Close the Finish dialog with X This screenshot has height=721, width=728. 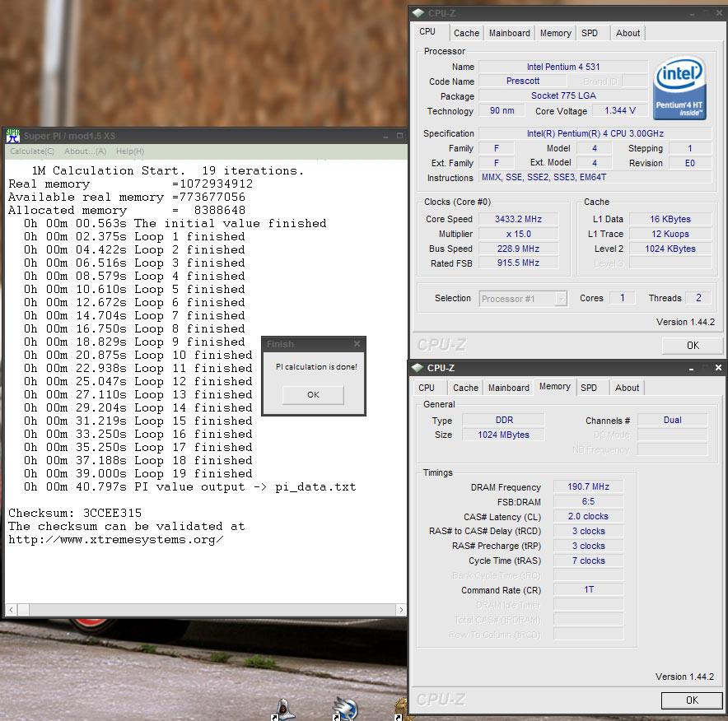click(357, 344)
